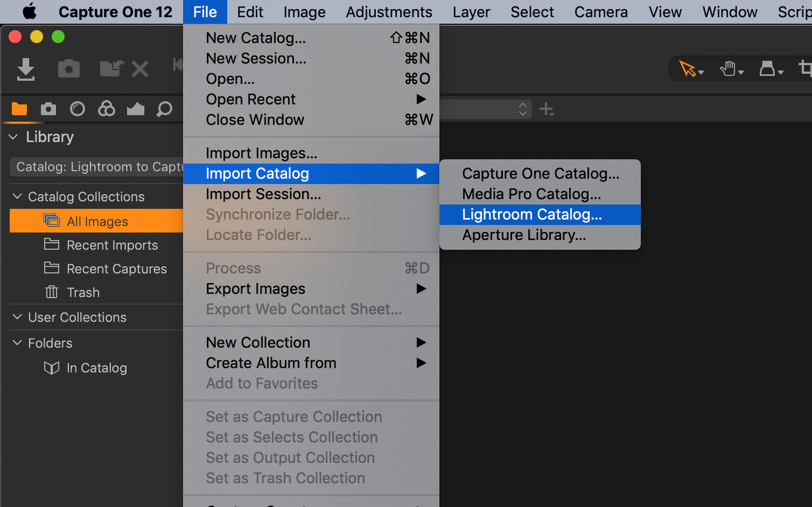Viewport: 812px width, 507px height.
Task: Click the Trash collection bin icon
Action: [x=51, y=292]
